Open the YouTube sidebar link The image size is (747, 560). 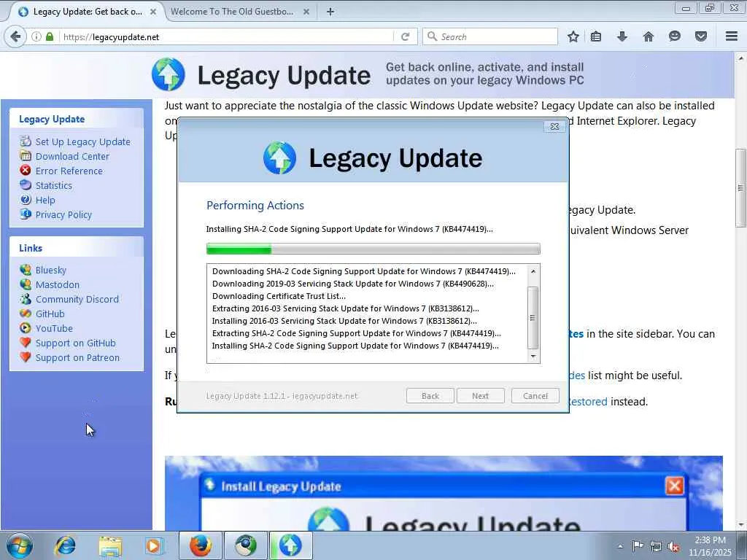(54, 329)
